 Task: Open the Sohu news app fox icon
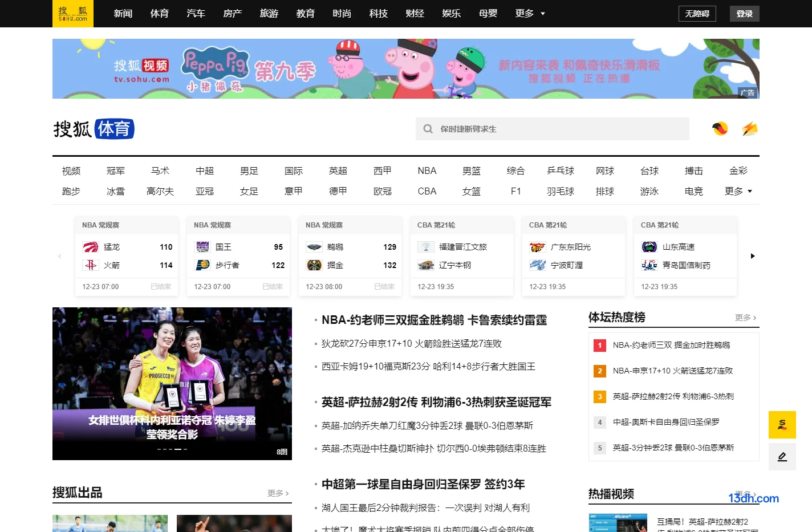720,129
